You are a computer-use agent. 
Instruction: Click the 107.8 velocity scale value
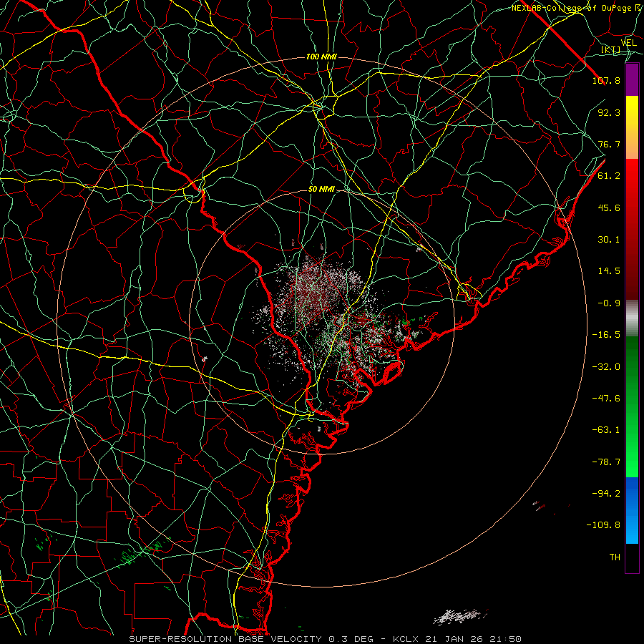[x=606, y=80]
